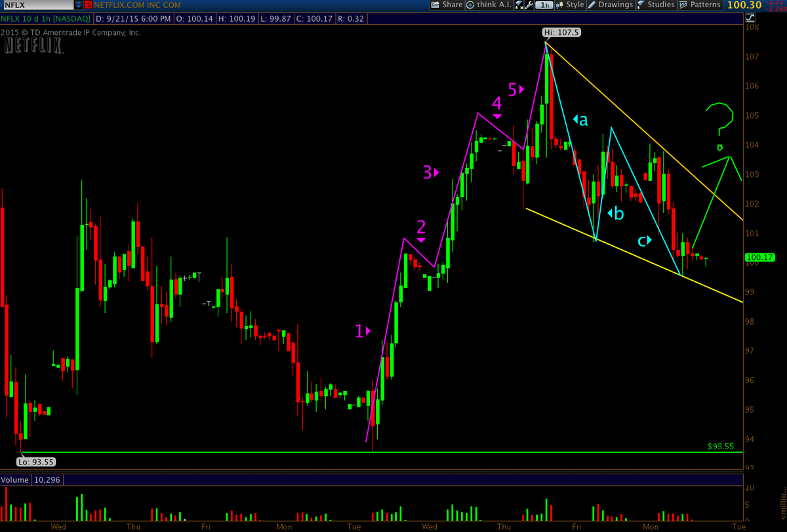Viewport: 787px width, 532px height.
Task: Click the Style candlestick icon
Action: pos(561,5)
